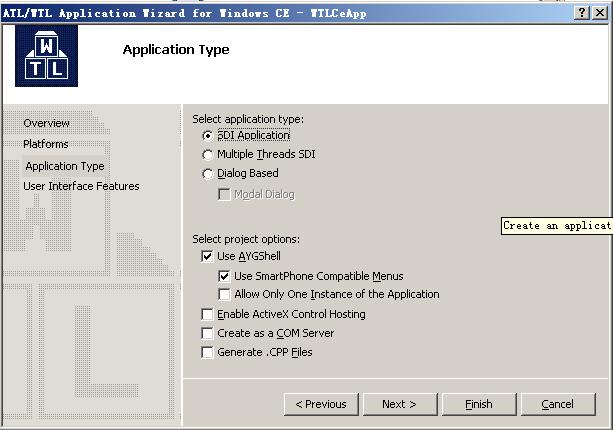This screenshot has height=430, width=613.
Task: Open User Interface Features page
Action: click(81, 186)
